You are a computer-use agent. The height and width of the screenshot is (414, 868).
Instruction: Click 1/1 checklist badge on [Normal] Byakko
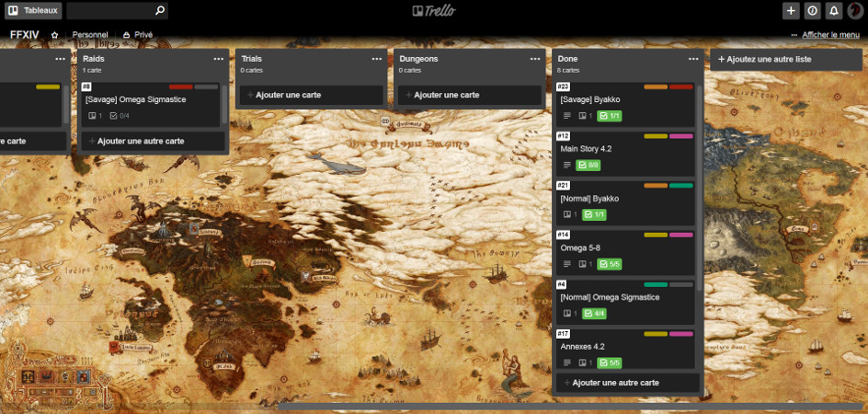595,214
